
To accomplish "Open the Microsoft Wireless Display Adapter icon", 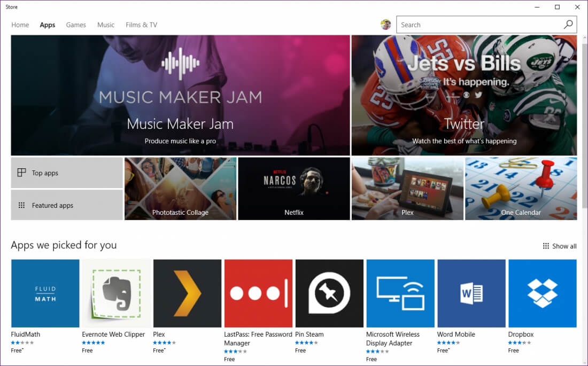I will pyautogui.click(x=400, y=293).
